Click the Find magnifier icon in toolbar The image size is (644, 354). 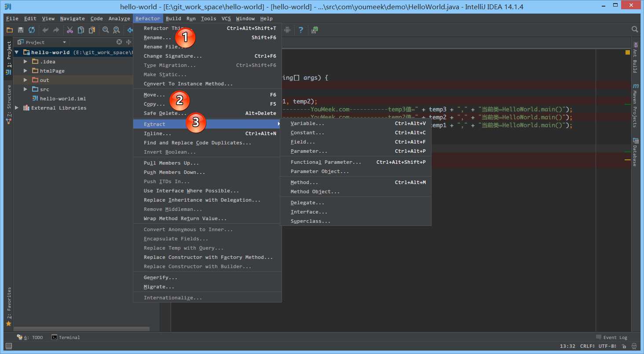point(106,30)
